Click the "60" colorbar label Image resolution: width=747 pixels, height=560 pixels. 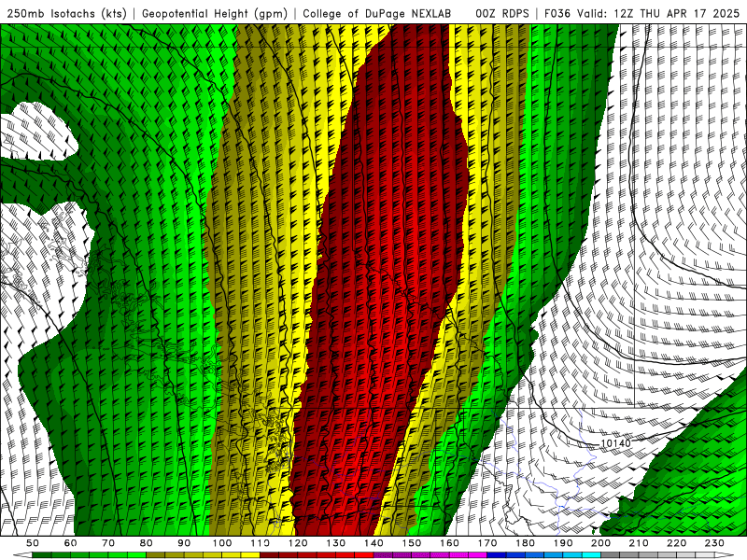click(x=70, y=543)
